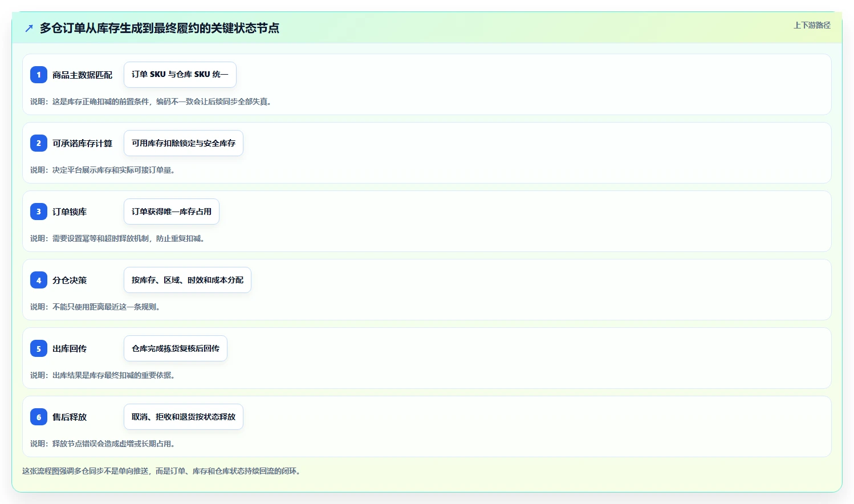854x504 pixels.
Task: Click step number 4 badge
Action: point(39,280)
